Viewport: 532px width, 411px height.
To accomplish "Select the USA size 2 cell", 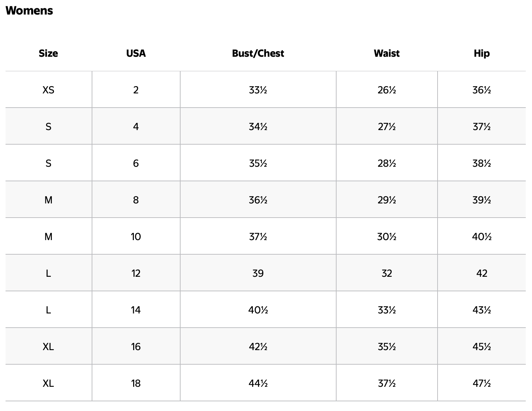I will 136,90.
